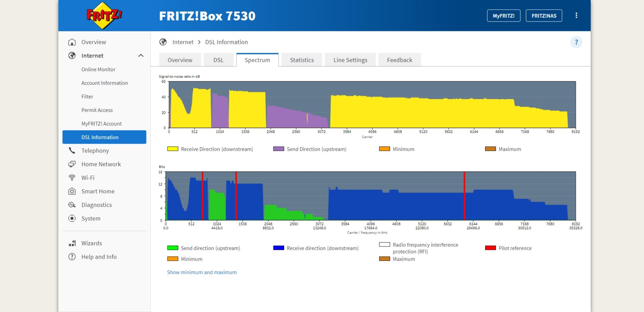Viewport: 644px width, 312px height.
Task: Collapse the Internet menu chevron
Action: (x=141, y=55)
